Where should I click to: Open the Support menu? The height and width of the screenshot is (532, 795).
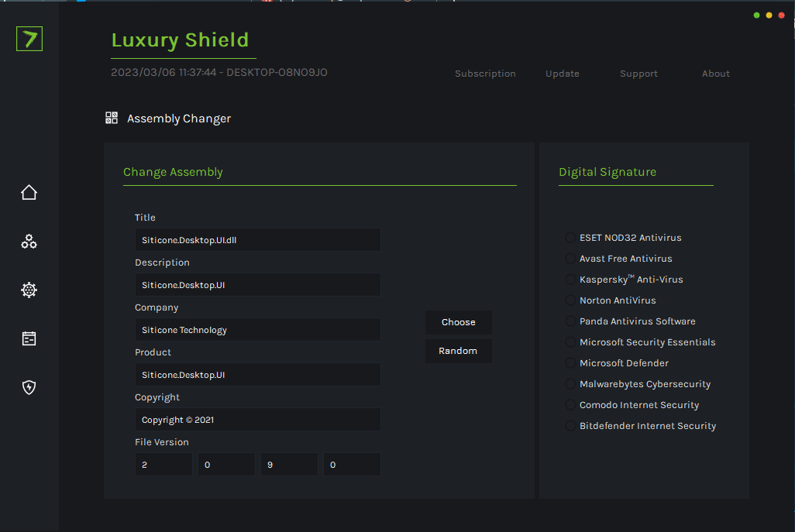pyautogui.click(x=638, y=74)
